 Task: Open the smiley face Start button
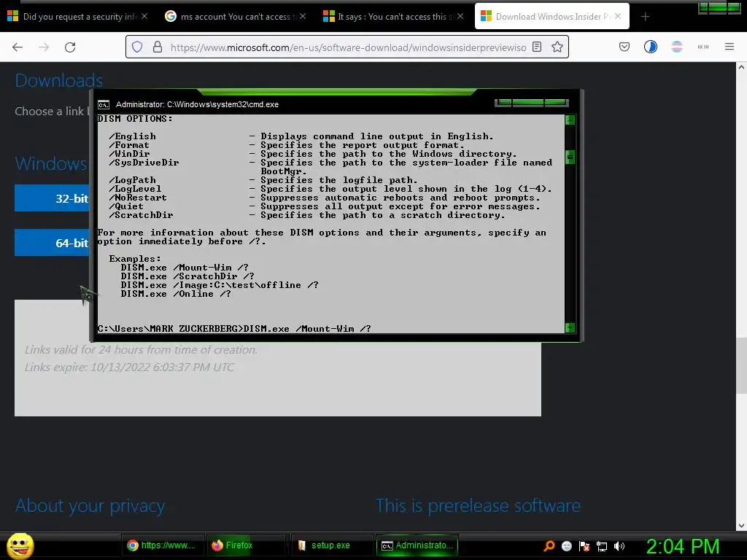[x=20, y=545]
